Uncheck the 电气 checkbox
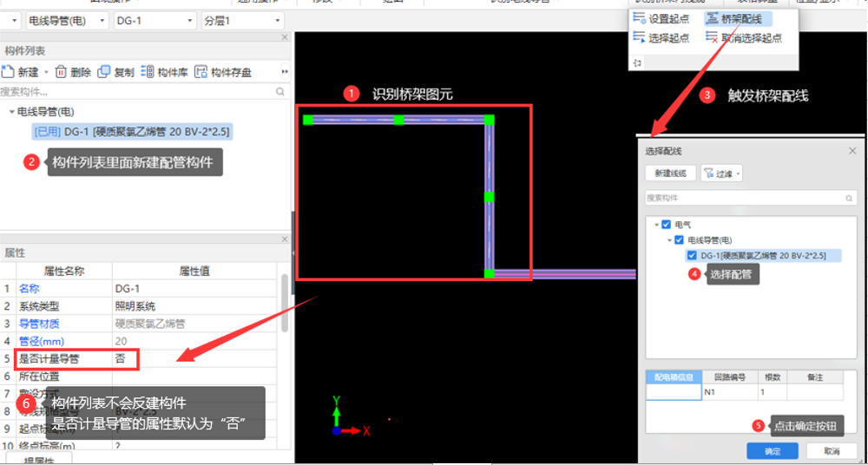This screenshot has width=868, height=465. coord(667,225)
